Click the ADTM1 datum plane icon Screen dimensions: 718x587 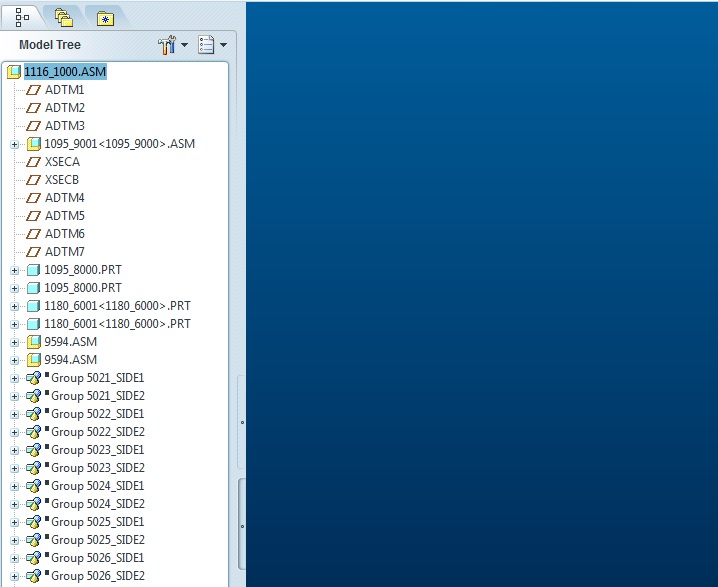pyautogui.click(x=33, y=90)
